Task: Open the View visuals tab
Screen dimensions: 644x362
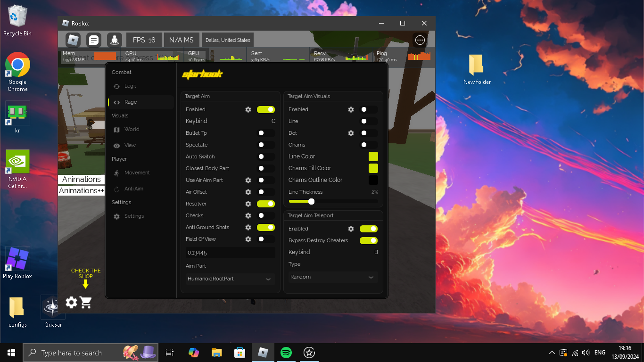Action: [x=141, y=145]
